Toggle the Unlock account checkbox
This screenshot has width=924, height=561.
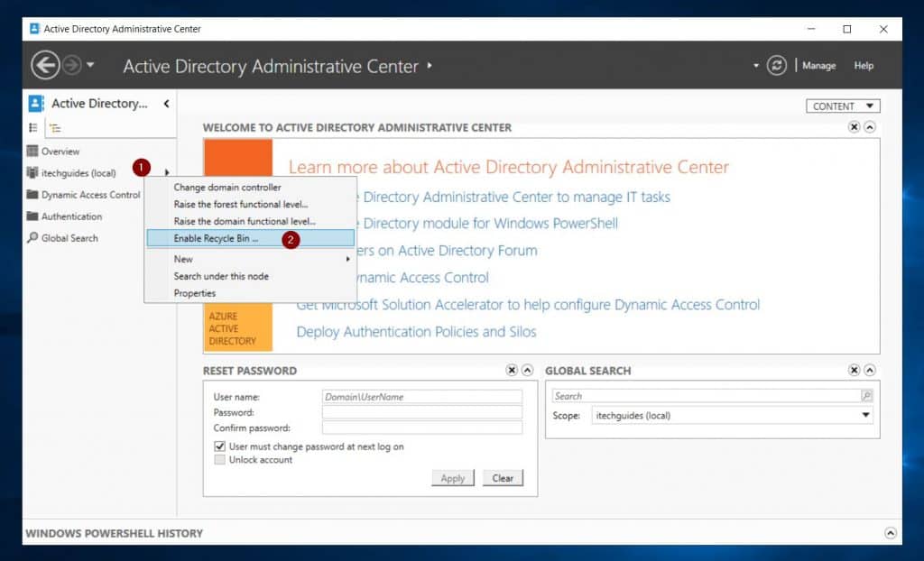pos(220,460)
